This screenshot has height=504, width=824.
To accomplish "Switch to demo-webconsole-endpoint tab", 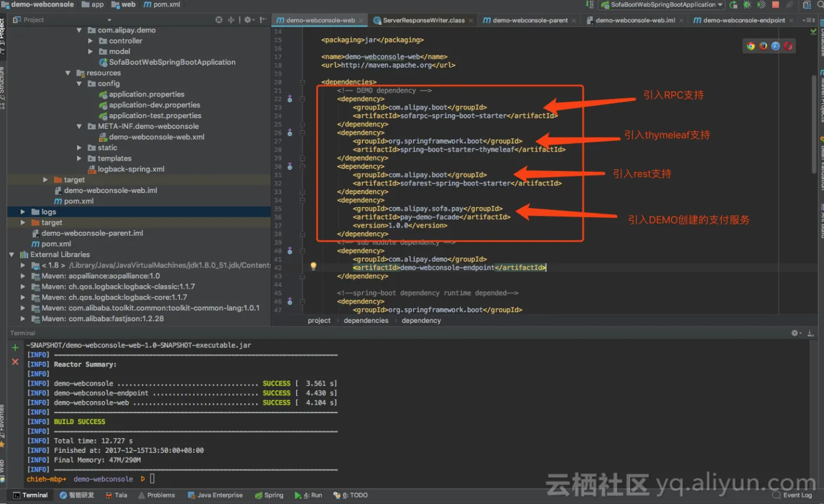I will click(744, 20).
